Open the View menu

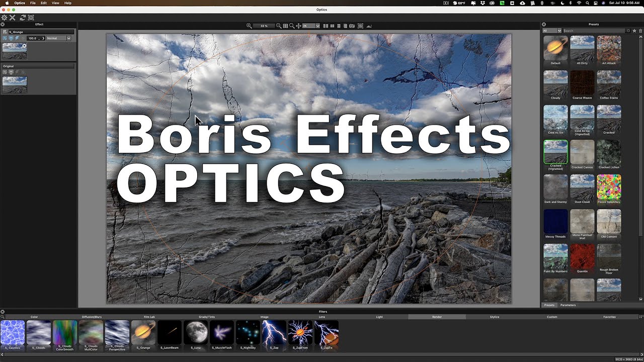click(x=55, y=3)
